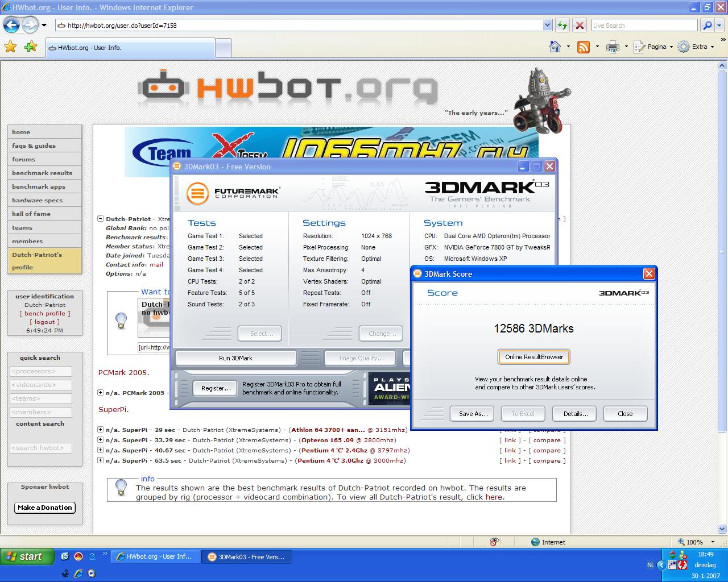Click the Details button in score dialog
The image size is (728, 582).
coord(576,414)
